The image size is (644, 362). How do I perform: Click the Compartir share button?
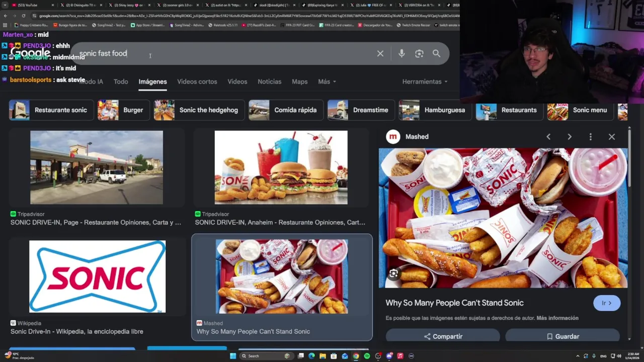[x=443, y=336]
